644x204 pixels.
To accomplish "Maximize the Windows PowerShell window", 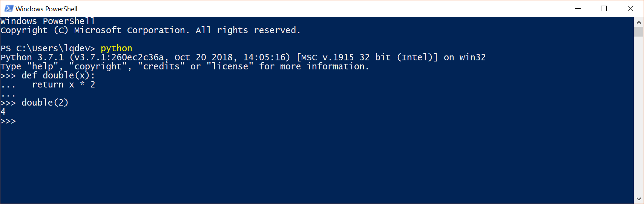I will click(604, 9).
